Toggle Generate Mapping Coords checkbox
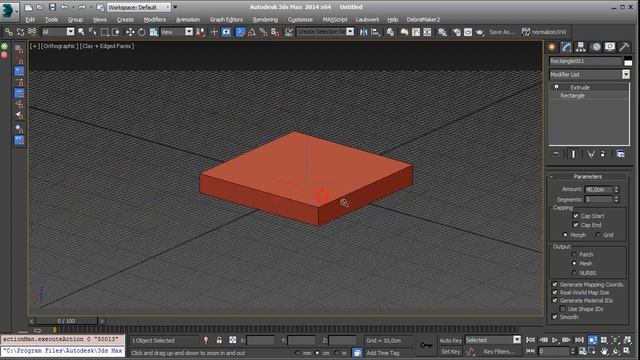The image size is (640, 360). pyautogui.click(x=555, y=284)
